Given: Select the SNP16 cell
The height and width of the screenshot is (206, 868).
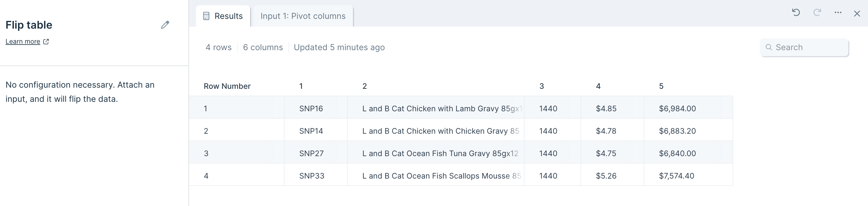Looking at the screenshot, I should tap(311, 109).
